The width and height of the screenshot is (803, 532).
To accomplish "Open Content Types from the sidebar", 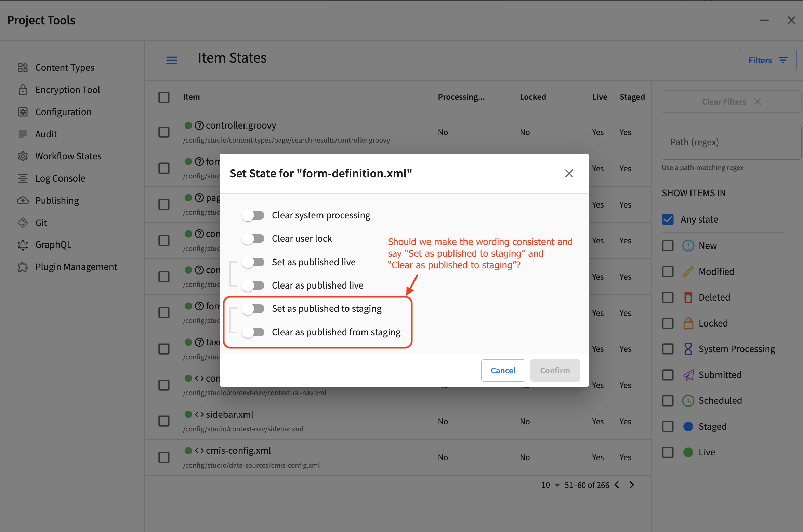I will click(65, 67).
